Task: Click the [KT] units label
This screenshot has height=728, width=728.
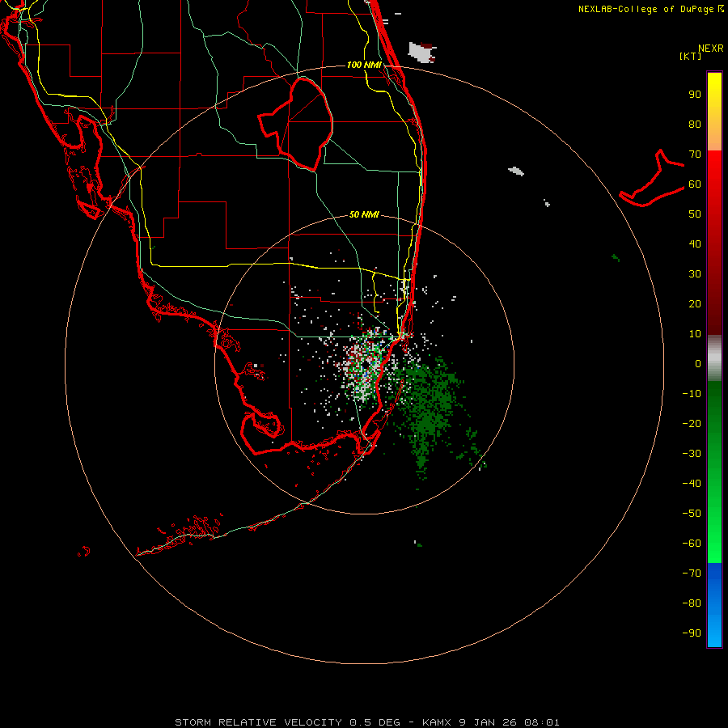Action: [690, 56]
